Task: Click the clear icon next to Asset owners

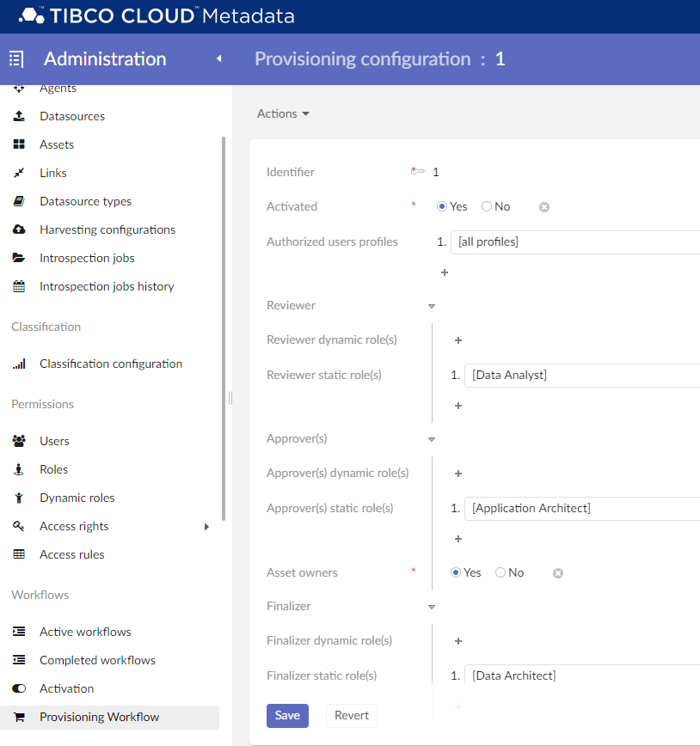Action: pyautogui.click(x=557, y=572)
